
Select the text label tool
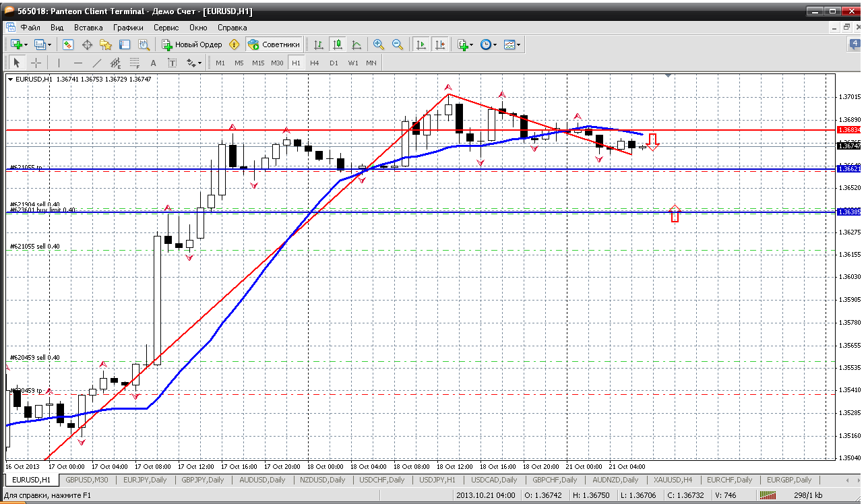click(x=173, y=63)
